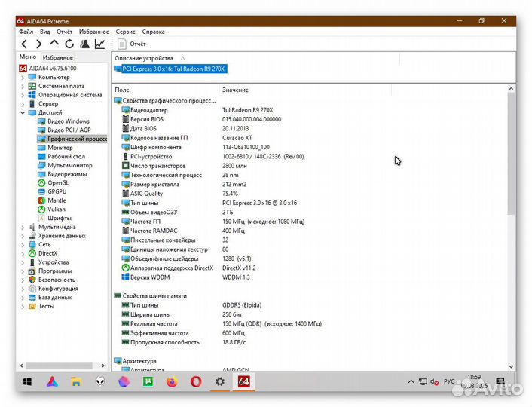The height and width of the screenshot is (407, 532).
Task: Click the tree's horizontal scroll right arrow
Action: [103, 366]
